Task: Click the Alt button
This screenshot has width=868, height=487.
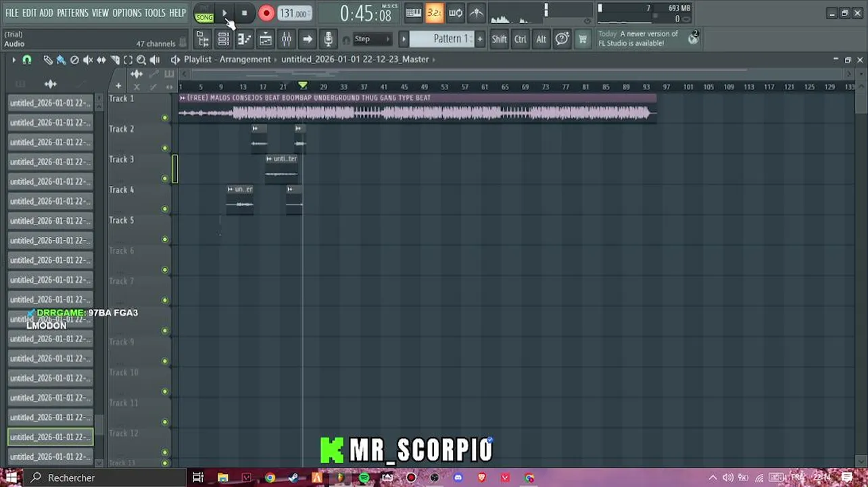Action: 541,39
